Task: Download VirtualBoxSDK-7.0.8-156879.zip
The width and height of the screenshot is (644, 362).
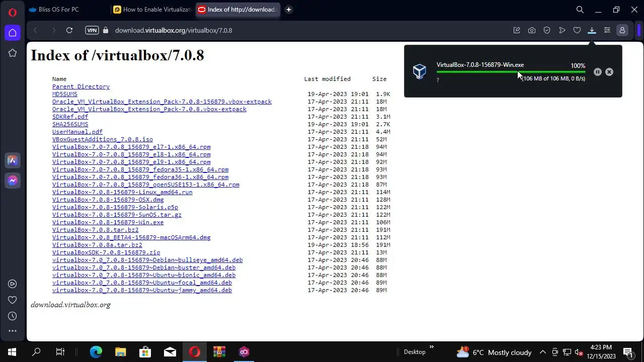Action: pyautogui.click(x=106, y=252)
